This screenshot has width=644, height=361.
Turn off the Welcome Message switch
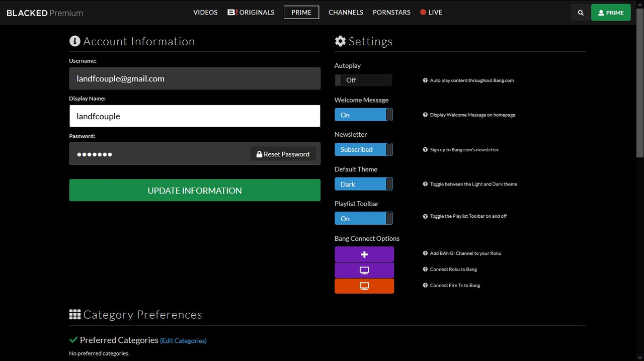click(x=363, y=115)
